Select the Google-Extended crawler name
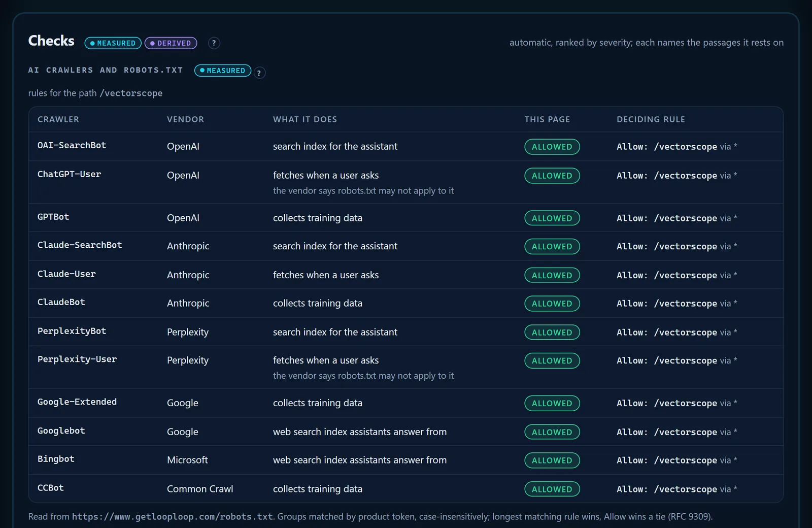Viewport: 812px width, 528px height. tap(77, 402)
